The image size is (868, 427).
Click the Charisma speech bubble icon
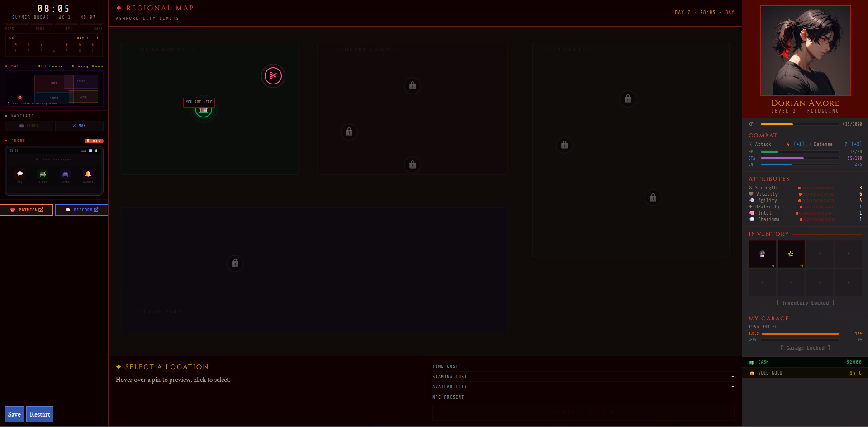(x=752, y=220)
